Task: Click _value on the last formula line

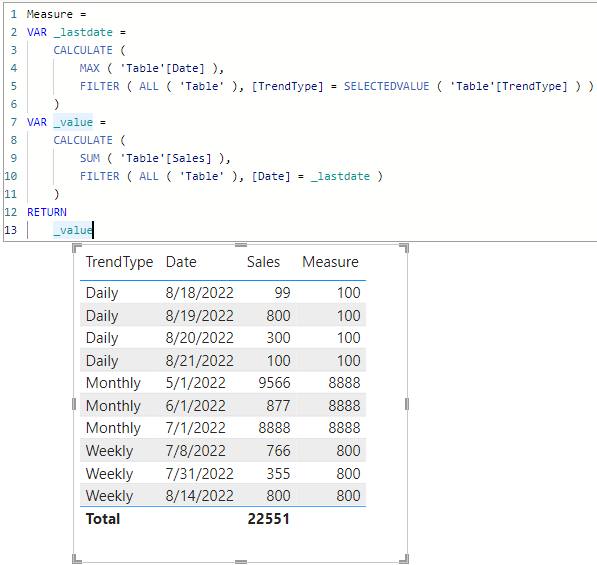Action: click(x=73, y=230)
